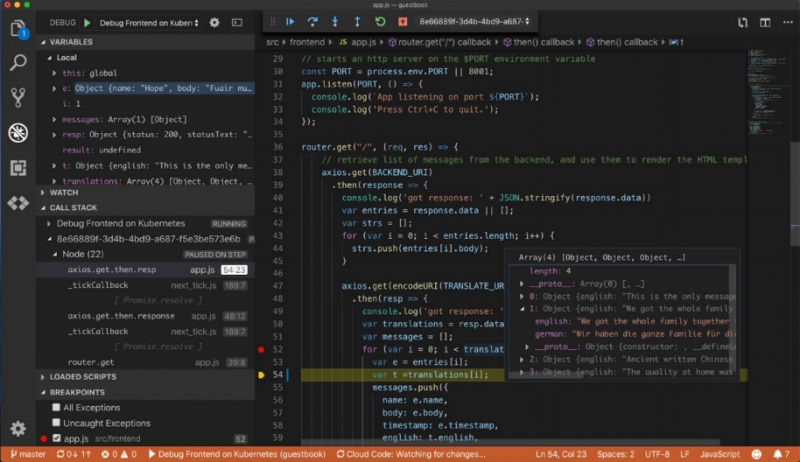Screen dimensions: 800x462
Task: Expand item 2 Object in hover popup
Action: point(522,359)
